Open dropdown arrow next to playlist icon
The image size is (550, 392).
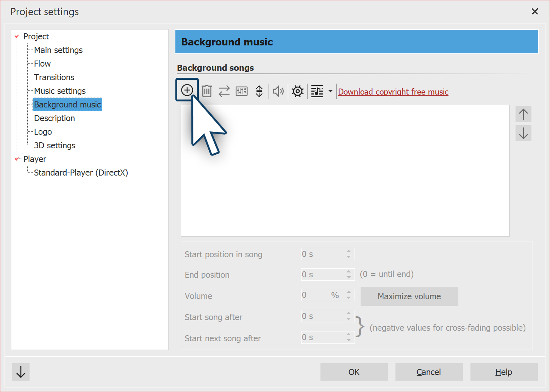coord(330,91)
